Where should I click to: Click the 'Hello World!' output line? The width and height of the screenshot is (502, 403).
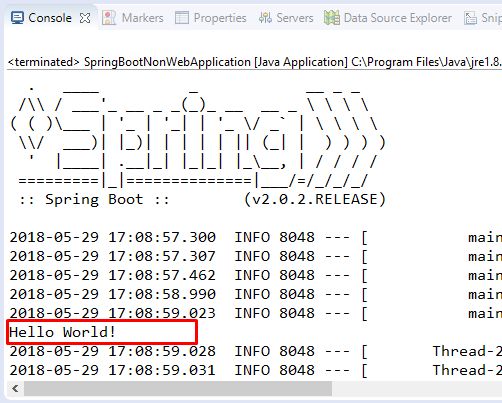[62, 332]
